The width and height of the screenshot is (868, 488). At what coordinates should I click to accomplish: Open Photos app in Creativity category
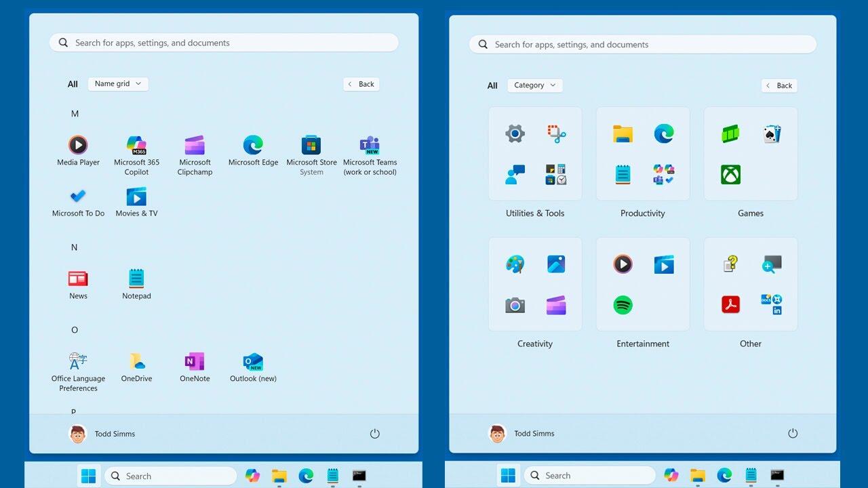556,264
